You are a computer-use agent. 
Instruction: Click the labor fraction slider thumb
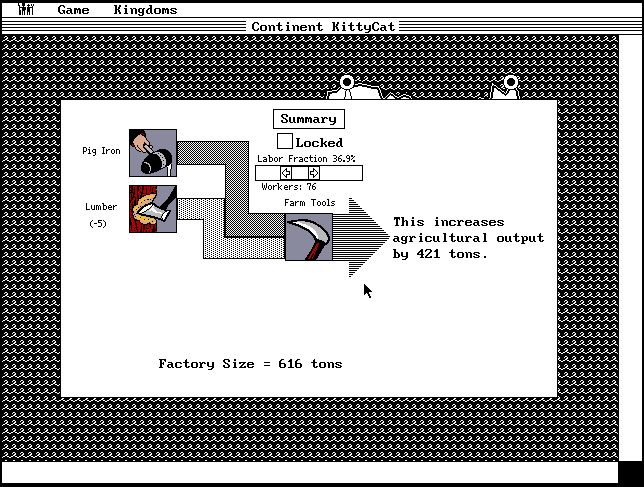pyautogui.click(x=300, y=173)
